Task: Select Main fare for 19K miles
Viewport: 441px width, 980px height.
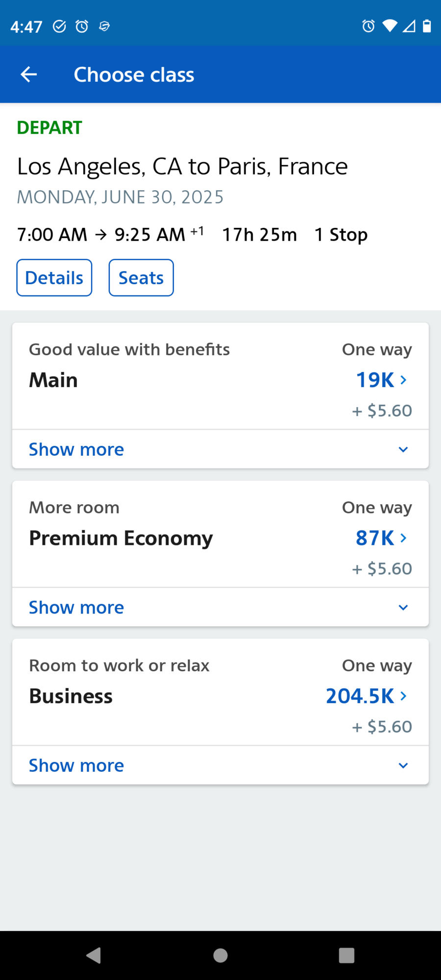Action: (375, 380)
